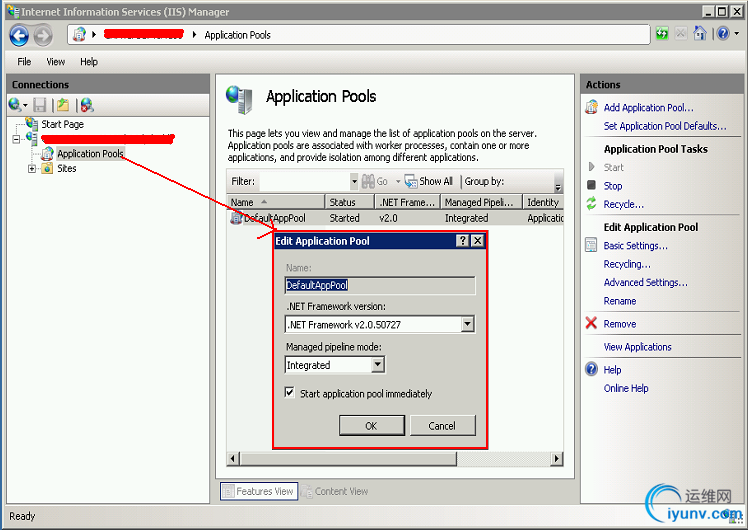Click the scrollbar right arrow
The image size is (748, 530).
coord(556,459)
